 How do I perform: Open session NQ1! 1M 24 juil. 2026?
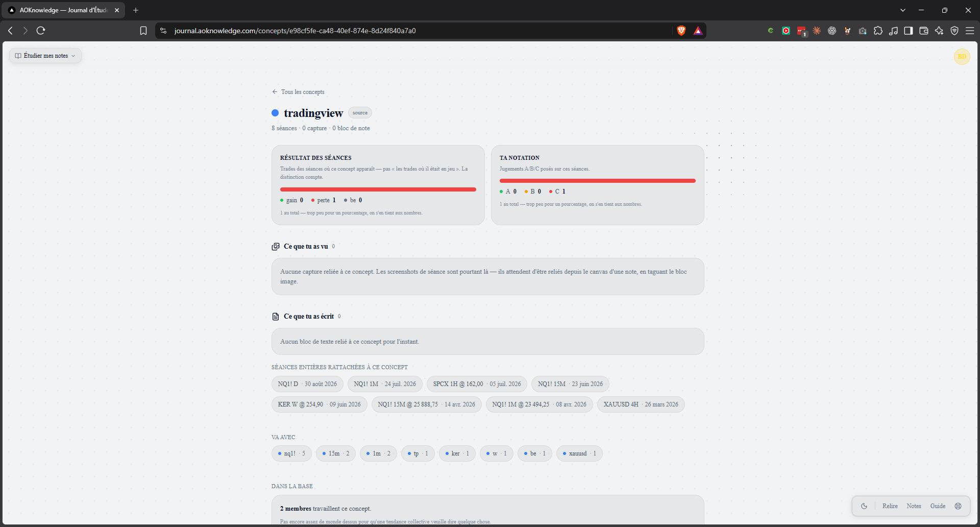tap(385, 384)
